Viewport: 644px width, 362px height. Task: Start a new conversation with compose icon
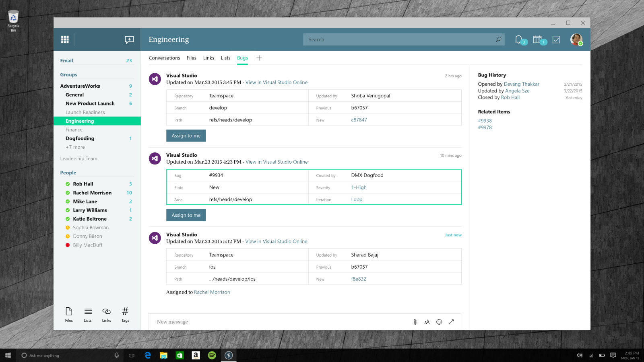129,39
